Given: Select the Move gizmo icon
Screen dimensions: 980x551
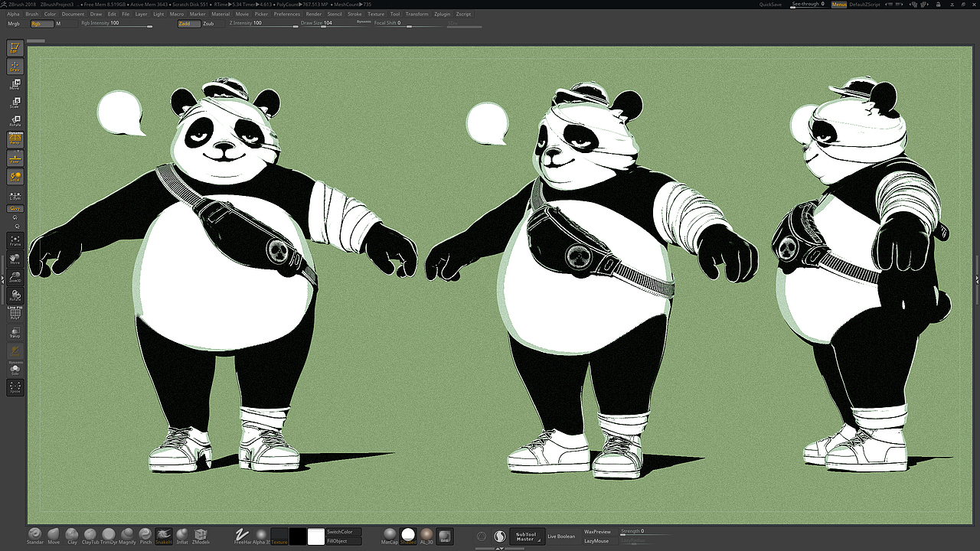Looking at the screenshot, I should tap(15, 85).
